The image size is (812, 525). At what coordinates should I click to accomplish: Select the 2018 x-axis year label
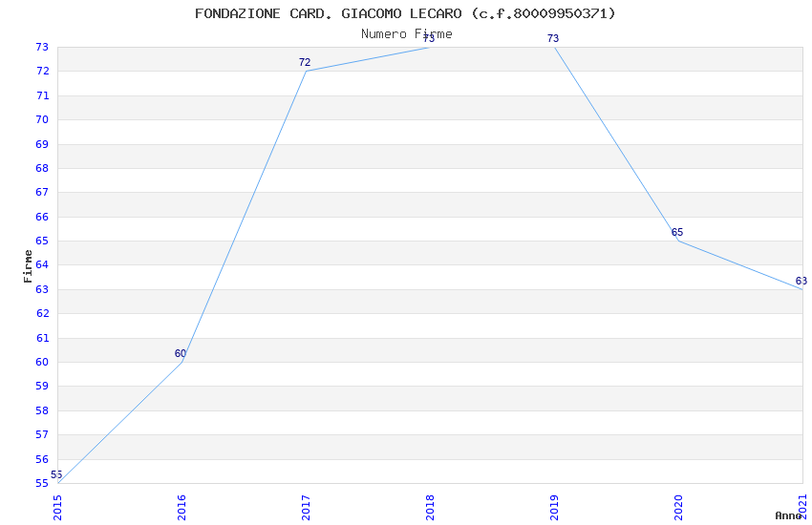[430, 508]
